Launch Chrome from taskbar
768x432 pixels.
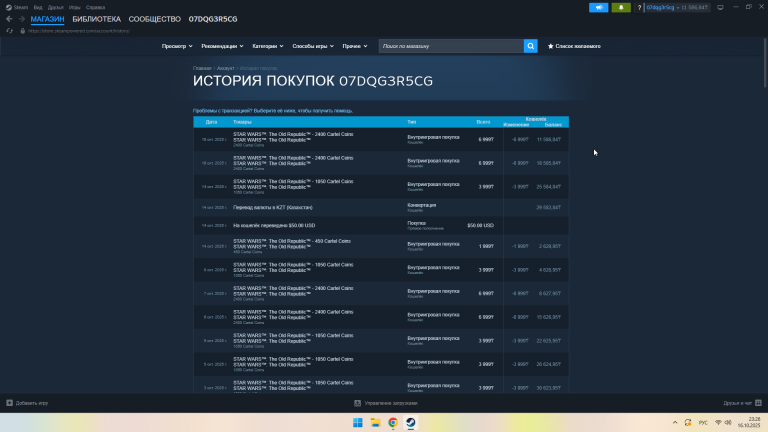coord(393,423)
